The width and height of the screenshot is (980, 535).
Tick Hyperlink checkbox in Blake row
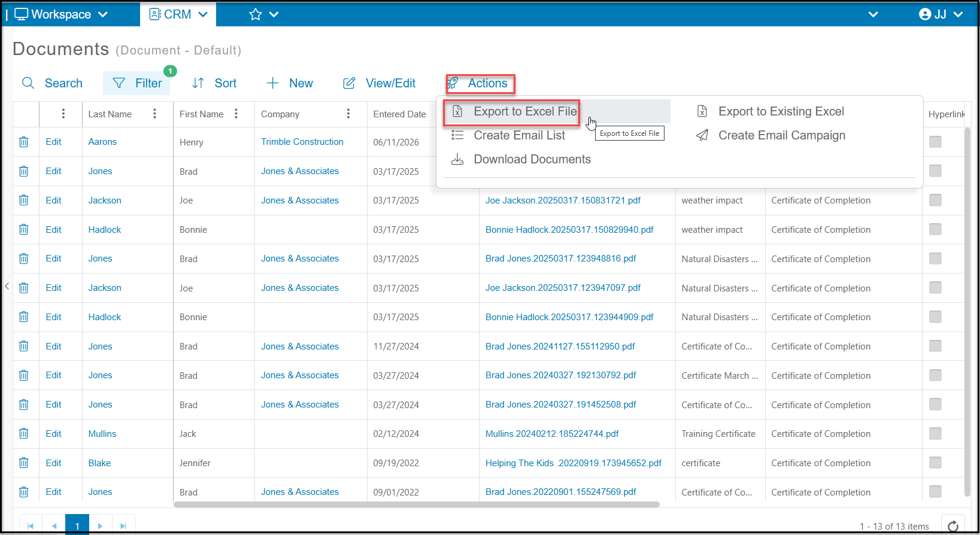(x=935, y=463)
